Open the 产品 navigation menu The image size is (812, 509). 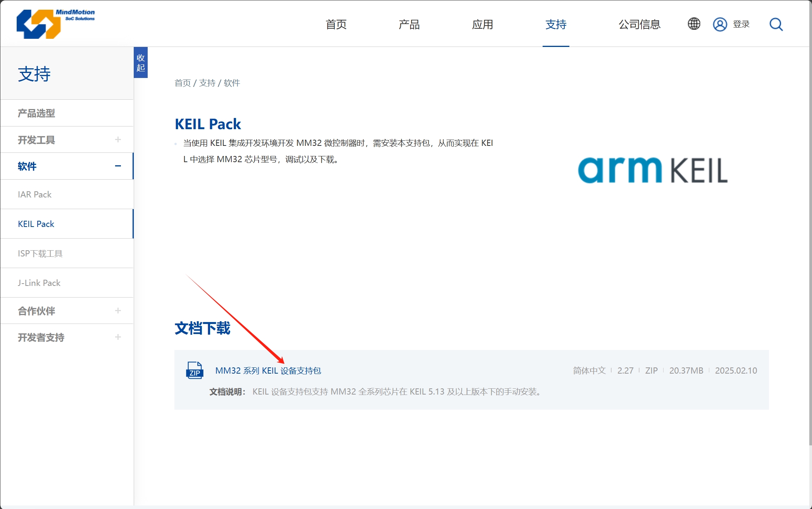(x=409, y=24)
